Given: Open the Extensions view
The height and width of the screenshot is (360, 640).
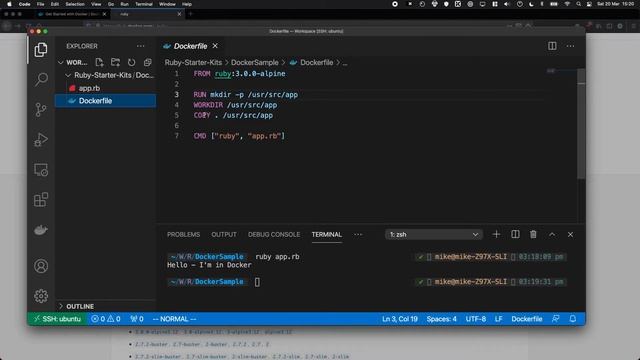Looking at the screenshot, I should 41,200.
